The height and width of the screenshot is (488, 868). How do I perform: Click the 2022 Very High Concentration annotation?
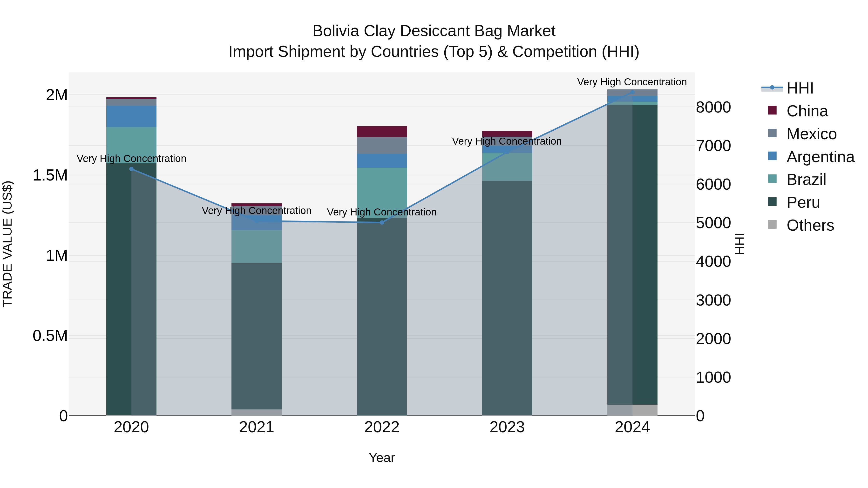[x=382, y=212]
